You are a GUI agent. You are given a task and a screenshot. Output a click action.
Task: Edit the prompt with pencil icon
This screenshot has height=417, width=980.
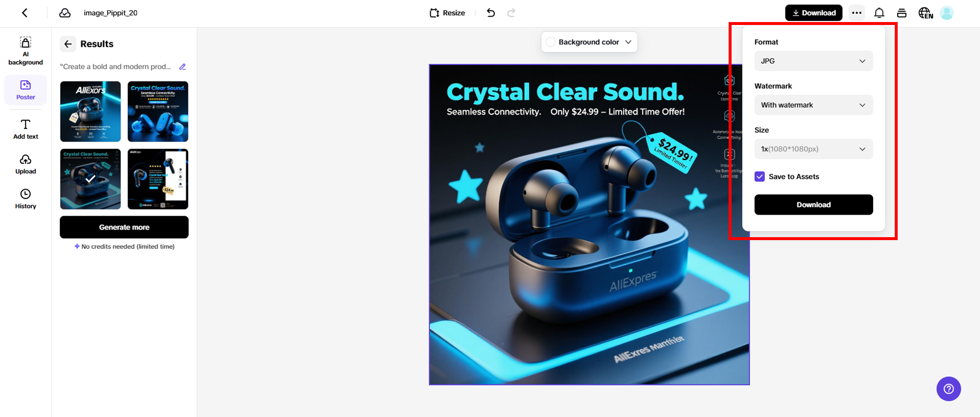pyautogui.click(x=183, y=67)
